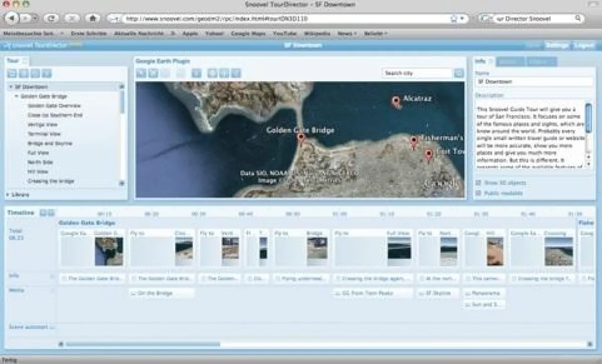Screen dimensions: 602x364
Task: Click the zoom-in icon beside the Timeline label
Action: (42, 212)
